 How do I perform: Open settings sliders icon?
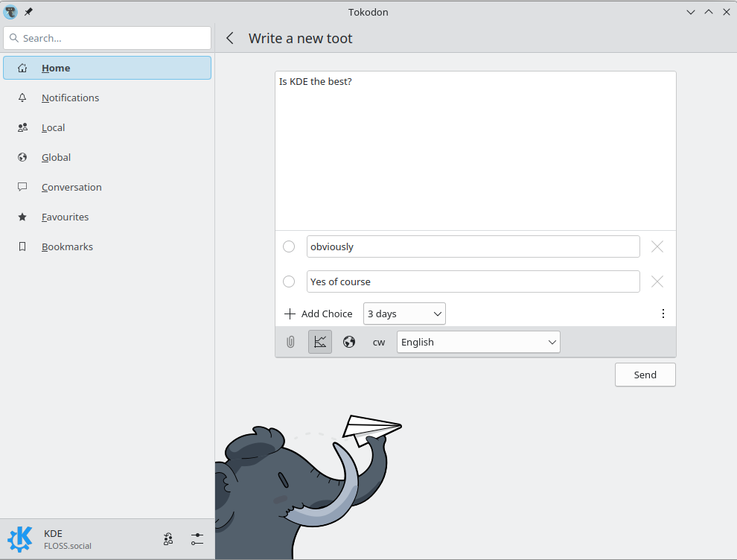click(197, 539)
